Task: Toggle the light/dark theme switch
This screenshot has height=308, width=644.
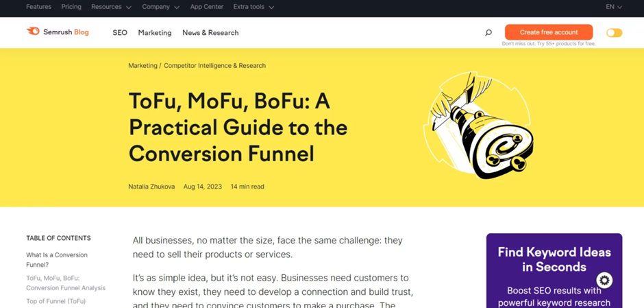Action: (614, 33)
